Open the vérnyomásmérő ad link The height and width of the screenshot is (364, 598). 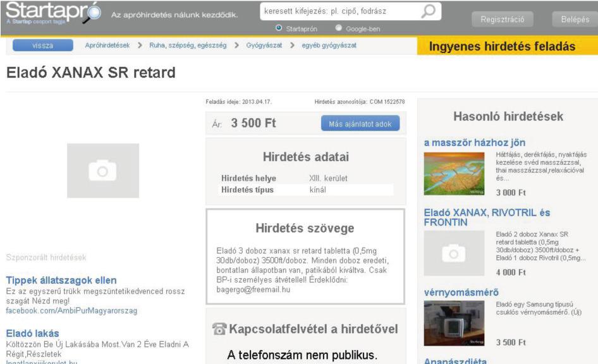coord(461,293)
